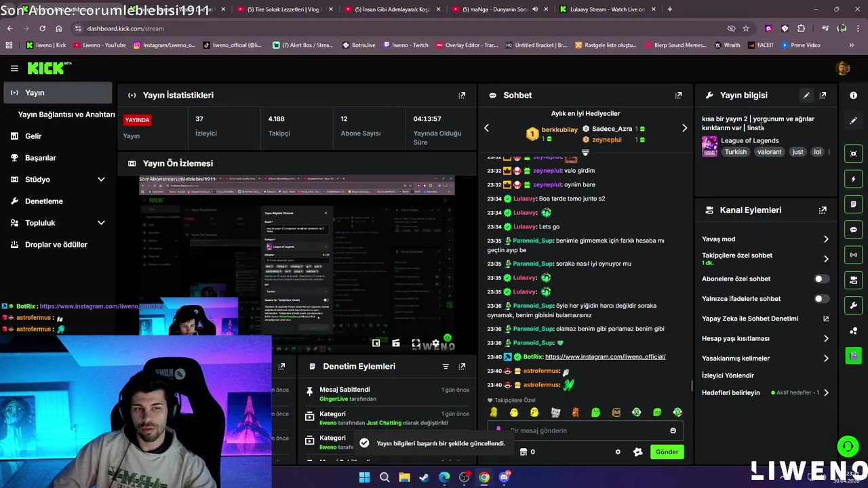
Task: Click the chat bubble icon in right sidebar
Action: (x=854, y=230)
